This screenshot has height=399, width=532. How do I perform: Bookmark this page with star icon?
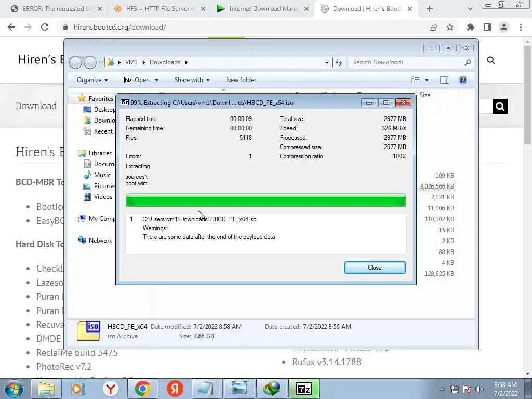[x=450, y=27]
